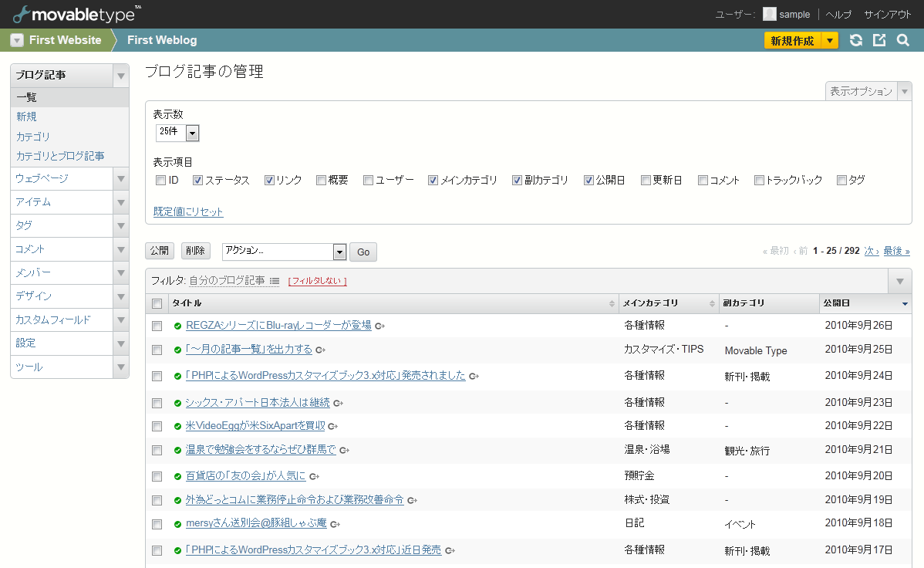
Task: Open the 表示数 25件 dropdown
Action: (177, 133)
